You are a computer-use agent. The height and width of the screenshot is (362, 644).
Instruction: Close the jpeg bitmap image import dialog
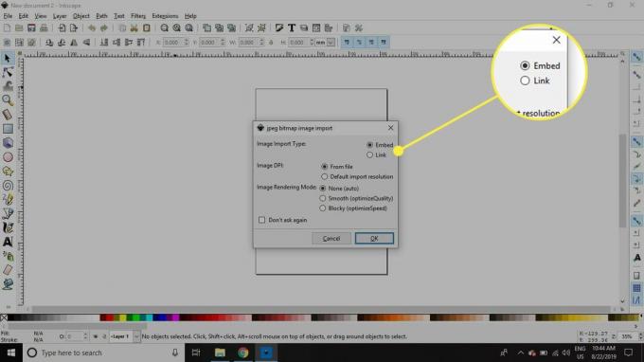[390, 128]
